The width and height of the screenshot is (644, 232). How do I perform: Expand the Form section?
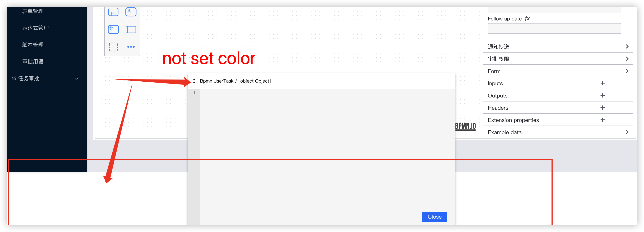[627, 71]
